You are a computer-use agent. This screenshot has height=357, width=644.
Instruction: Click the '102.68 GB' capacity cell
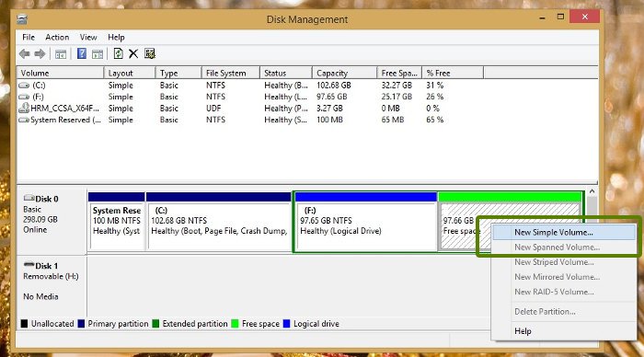click(333, 86)
